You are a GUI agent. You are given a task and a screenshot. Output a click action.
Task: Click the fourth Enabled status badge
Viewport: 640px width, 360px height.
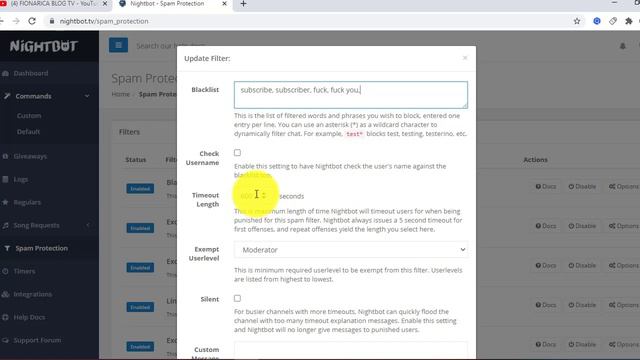tap(140, 307)
